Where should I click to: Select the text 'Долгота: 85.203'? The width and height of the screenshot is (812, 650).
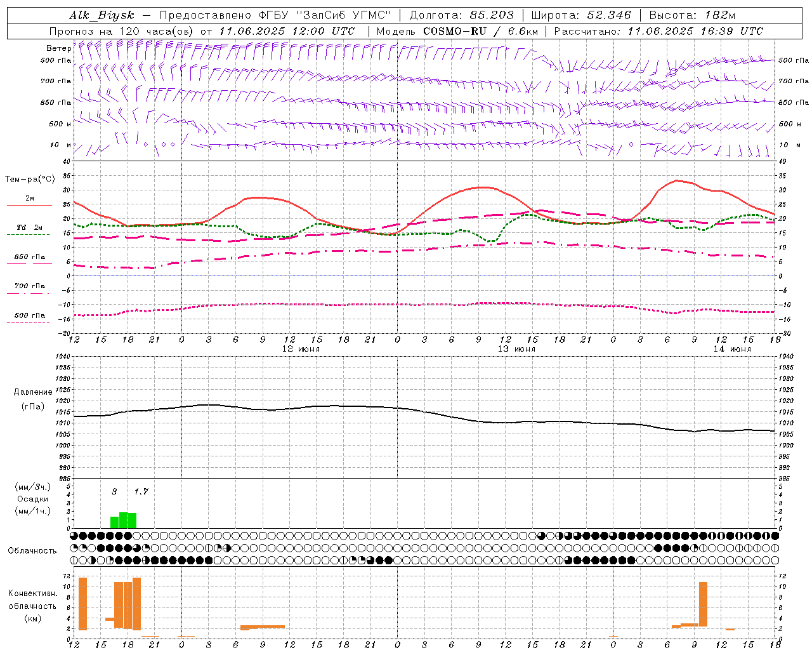pyautogui.click(x=461, y=15)
